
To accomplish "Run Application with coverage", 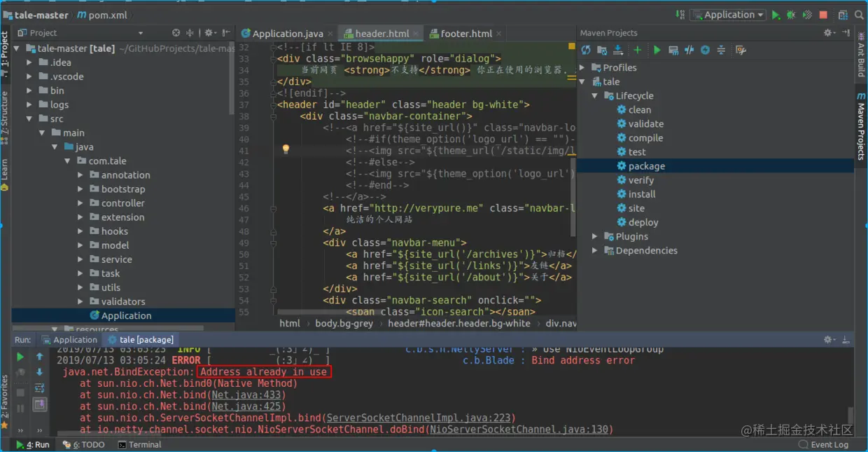I will pyautogui.click(x=807, y=15).
